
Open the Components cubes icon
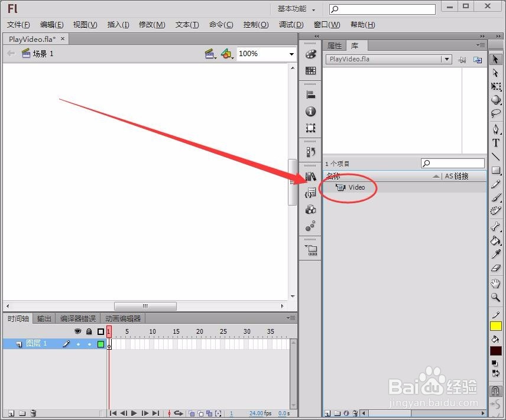[310, 209]
